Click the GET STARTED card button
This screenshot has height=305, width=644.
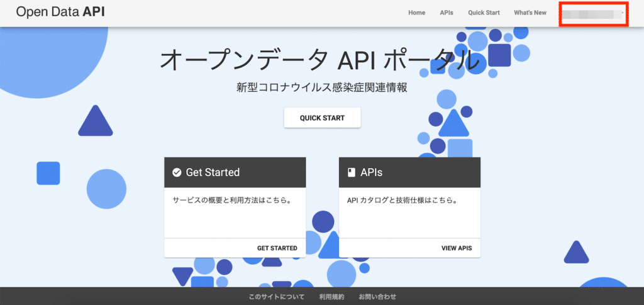coord(277,248)
